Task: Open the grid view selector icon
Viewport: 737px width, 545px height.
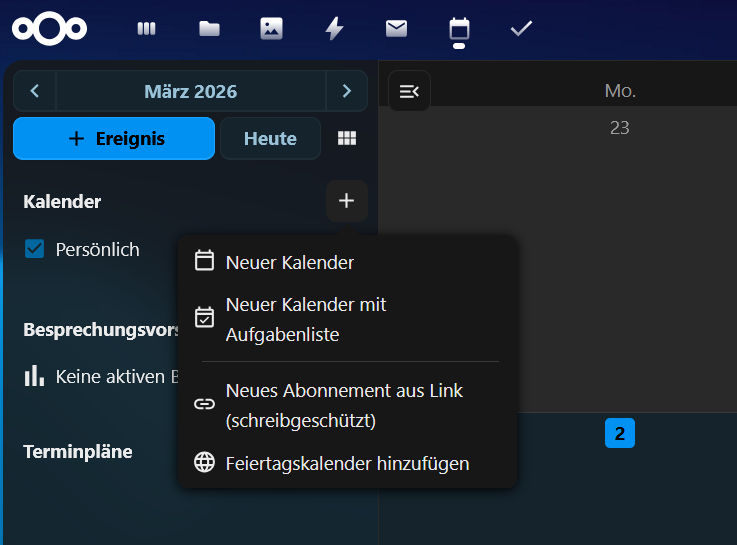Action: 347,139
